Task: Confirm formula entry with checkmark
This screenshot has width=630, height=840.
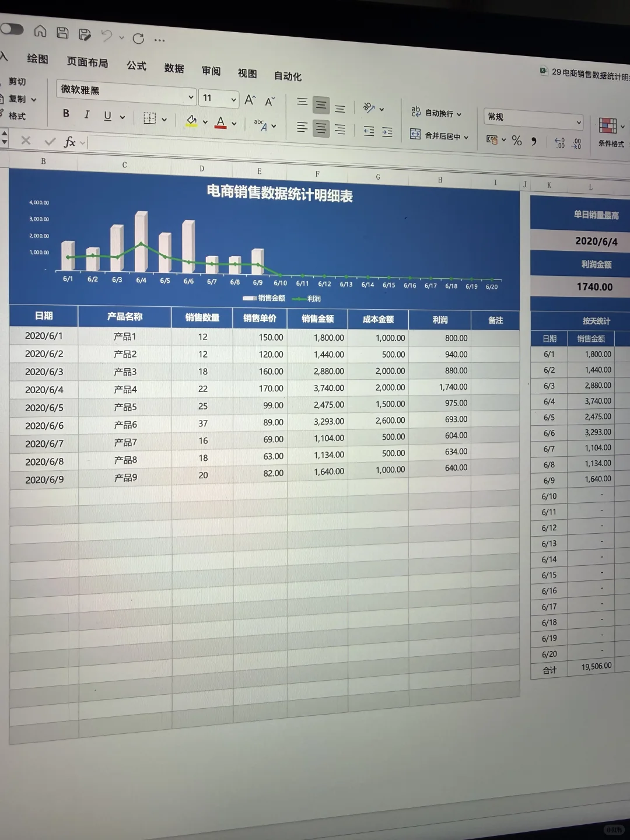Action: (x=50, y=141)
